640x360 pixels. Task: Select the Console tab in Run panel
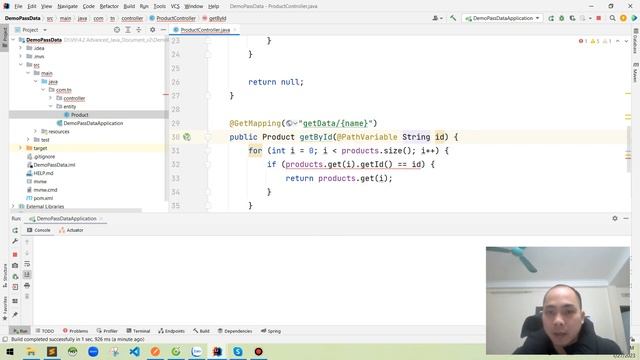39,230
